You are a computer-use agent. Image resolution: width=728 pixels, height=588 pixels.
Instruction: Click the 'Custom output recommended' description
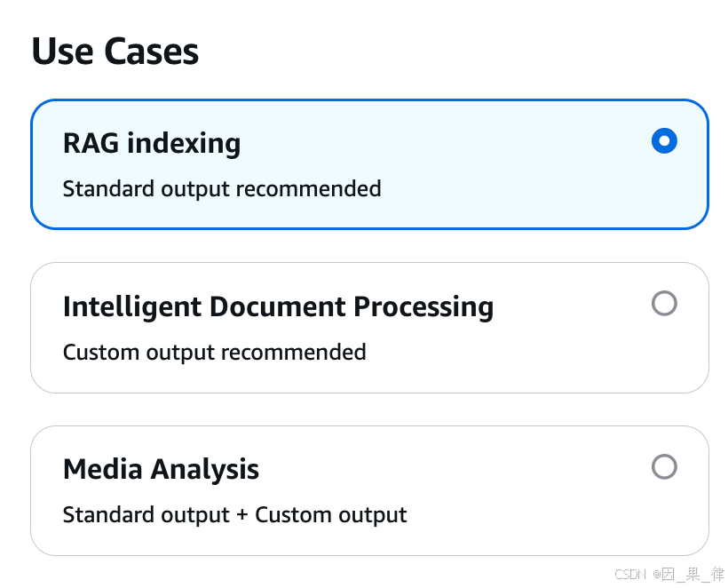tap(215, 353)
